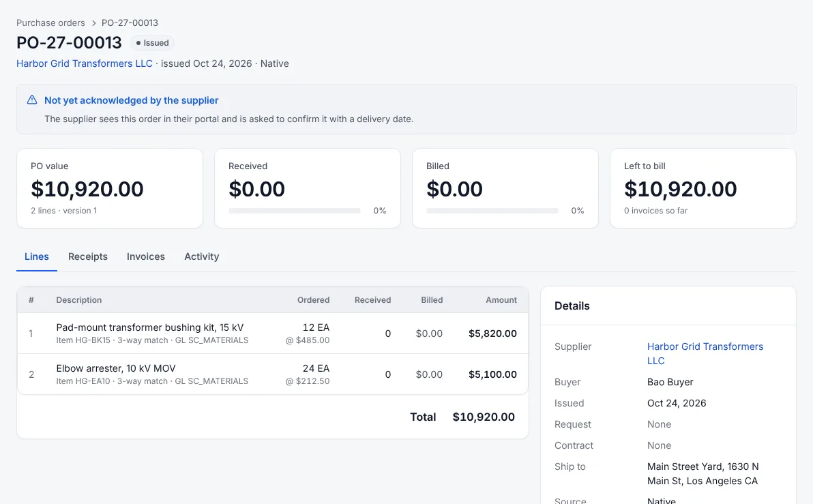Select the Pad-mount transformer bushing kit line
Viewport: 813px width, 504px height.
click(273, 333)
